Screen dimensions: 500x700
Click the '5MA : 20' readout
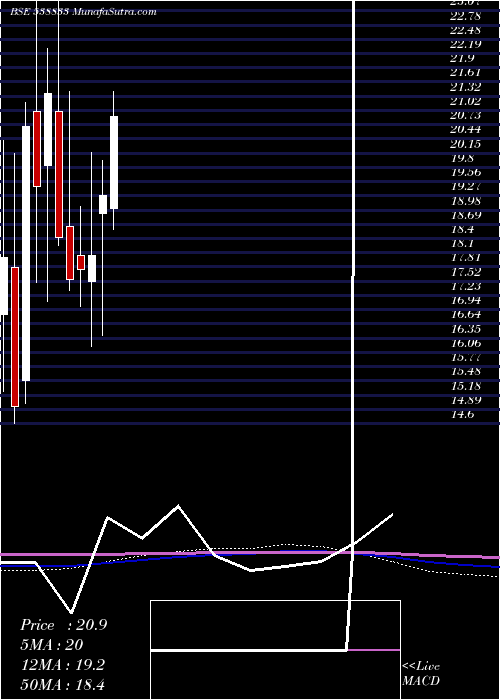52,645
